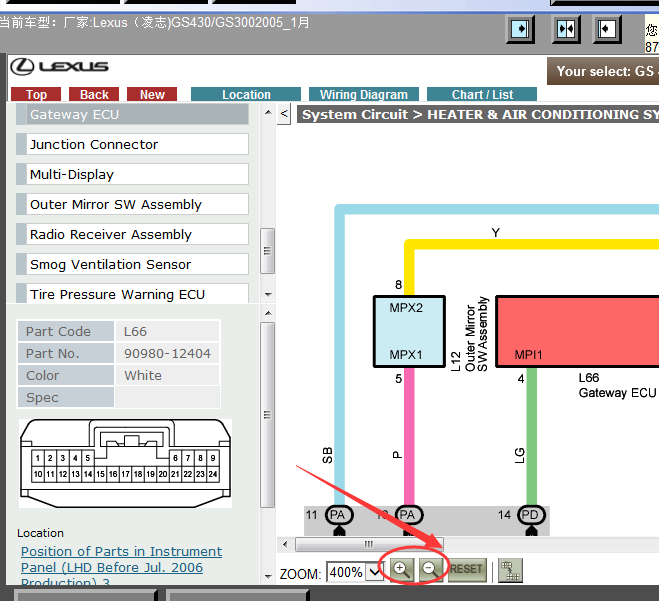
Task: Open the Chart / List tab
Action: 482,94
